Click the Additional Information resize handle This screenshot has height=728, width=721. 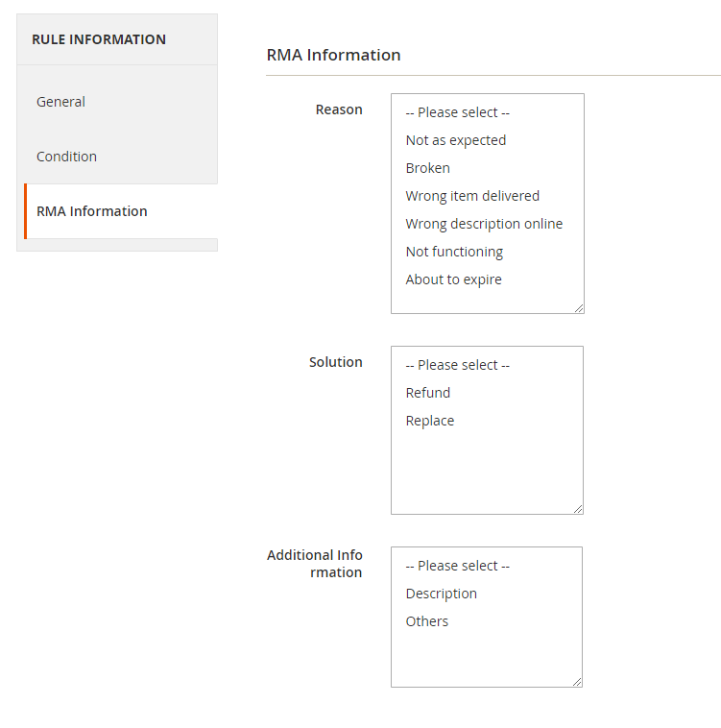pos(577,682)
